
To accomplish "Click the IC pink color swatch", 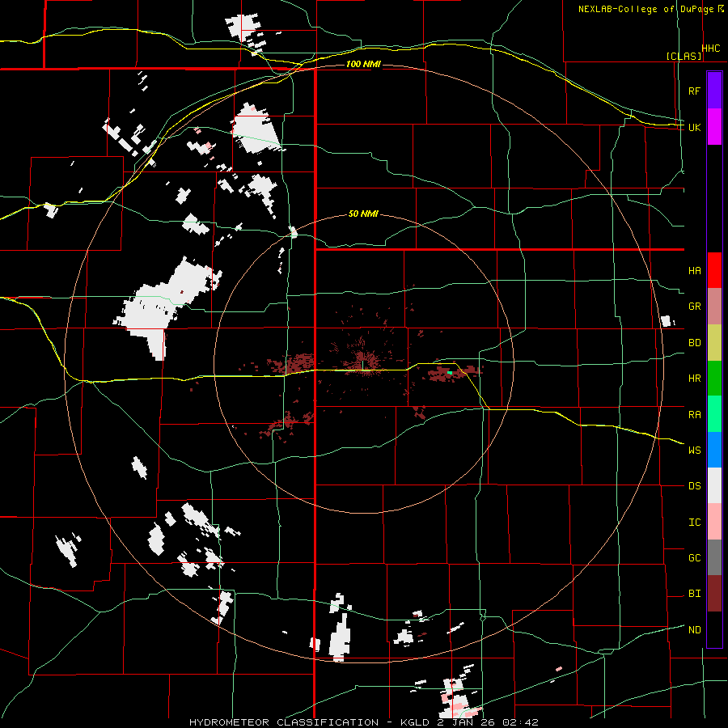I will [714, 522].
